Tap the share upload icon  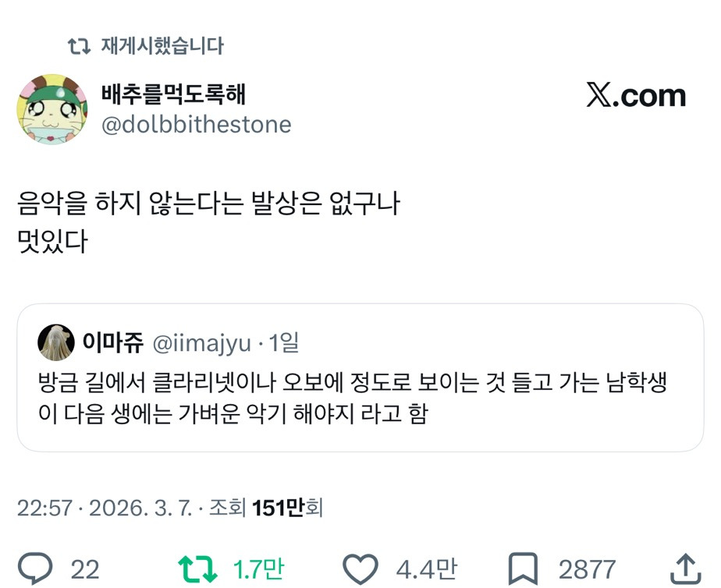[684, 568]
